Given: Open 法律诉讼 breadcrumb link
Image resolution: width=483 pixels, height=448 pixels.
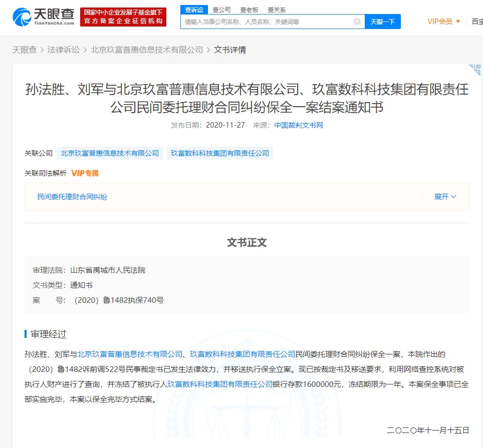Looking at the screenshot, I should [x=64, y=50].
